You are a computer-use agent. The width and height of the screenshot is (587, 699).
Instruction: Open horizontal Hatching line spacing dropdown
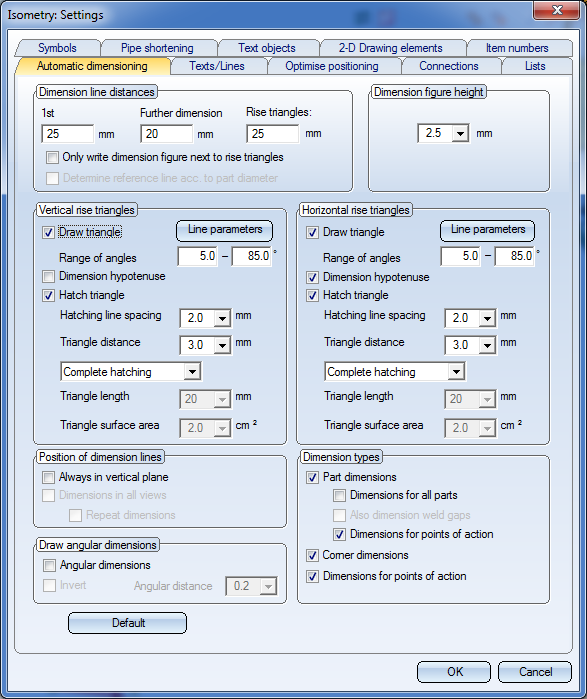pyautogui.click(x=487, y=318)
